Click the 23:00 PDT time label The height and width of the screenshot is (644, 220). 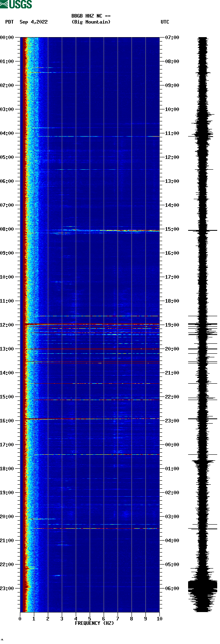(x=7, y=589)
